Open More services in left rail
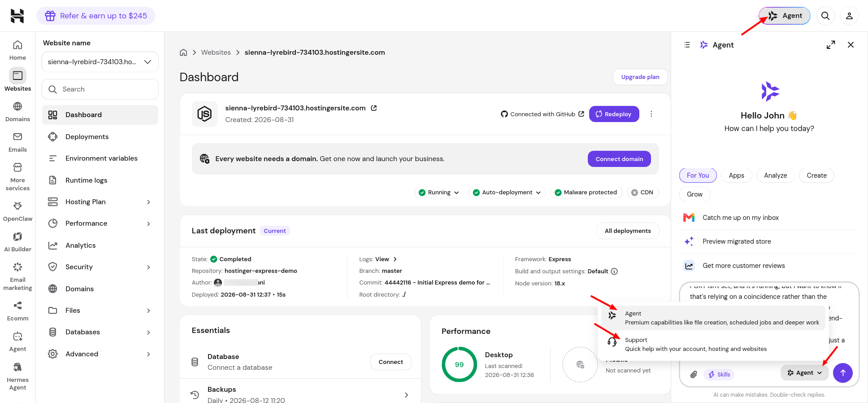 click(x=17, y=177)
